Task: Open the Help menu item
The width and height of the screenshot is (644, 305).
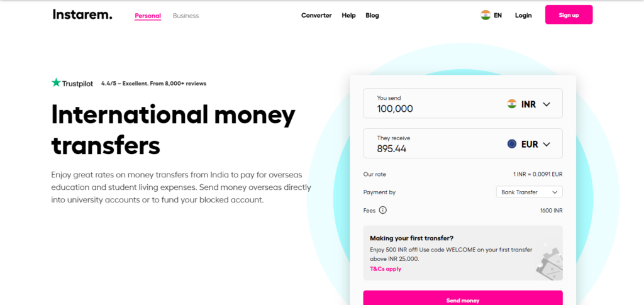Action: point(348,15)
